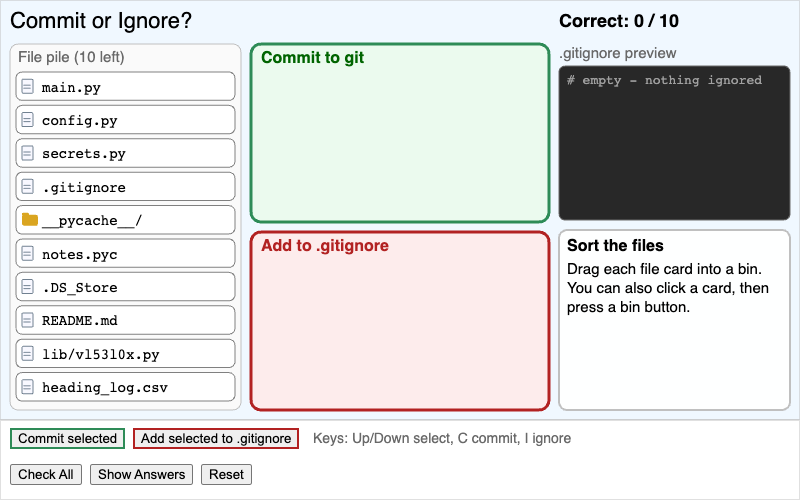
Task: Click Add selected to .gitignore button
Action: (216, 439)
